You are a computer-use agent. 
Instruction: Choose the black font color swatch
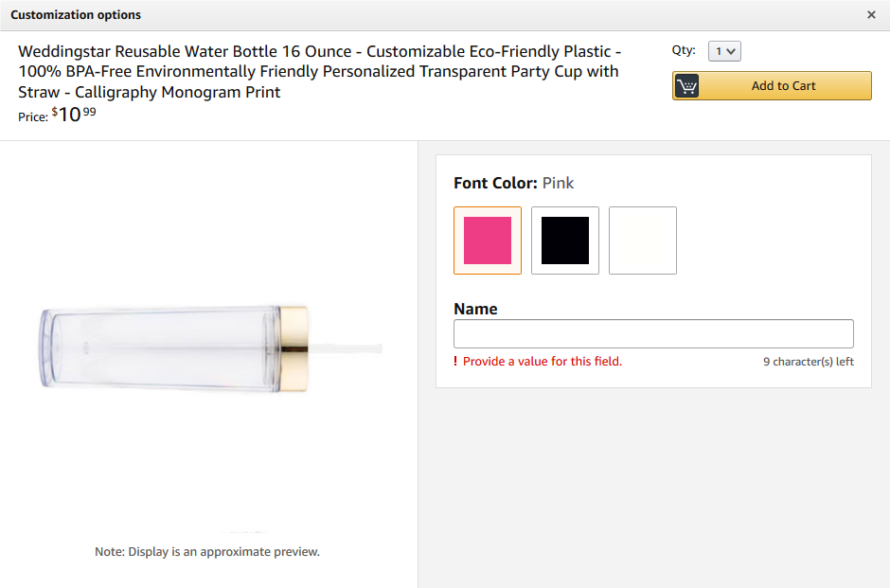pyautogui.click(x=565, y=241)
